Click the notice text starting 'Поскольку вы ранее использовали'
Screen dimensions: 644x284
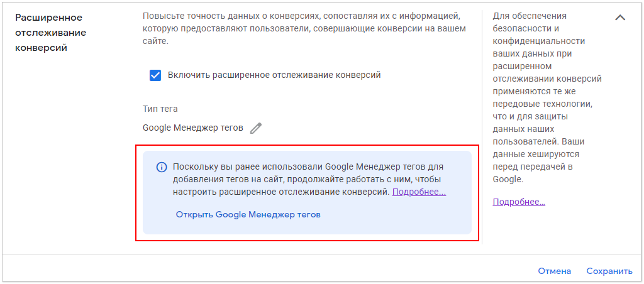309,179
